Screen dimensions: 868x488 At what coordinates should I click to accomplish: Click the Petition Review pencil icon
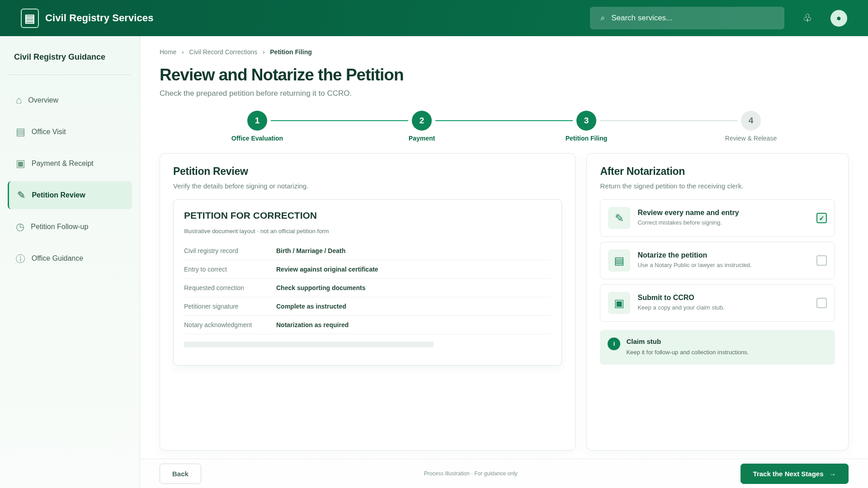coord(21,195)
